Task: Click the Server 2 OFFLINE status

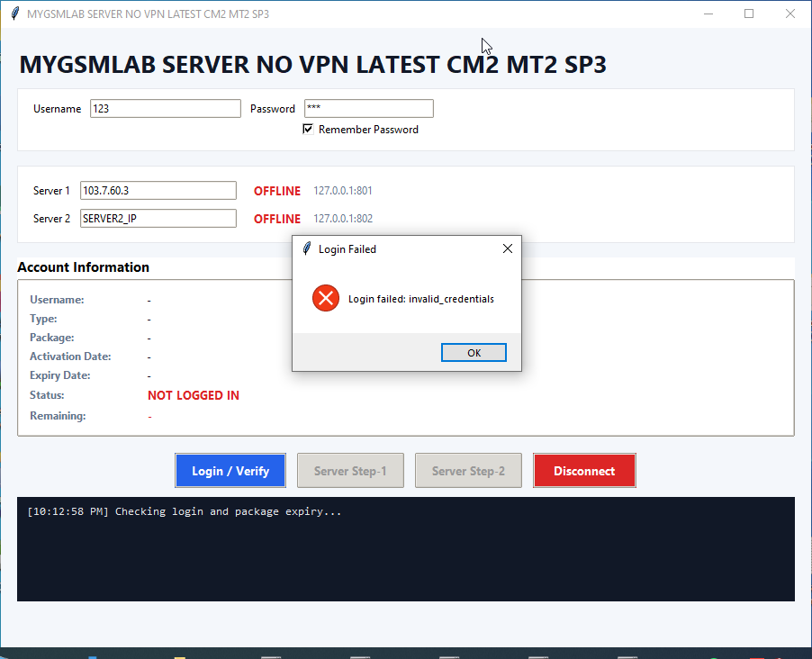Action: coord(277,219)
